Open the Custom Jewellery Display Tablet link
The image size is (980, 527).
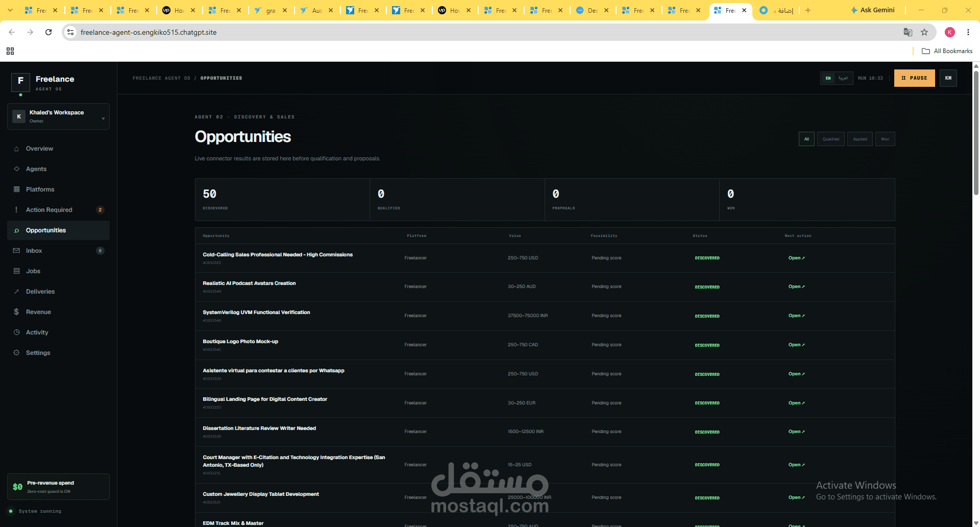pyautogui.click(x=796, y=497)
